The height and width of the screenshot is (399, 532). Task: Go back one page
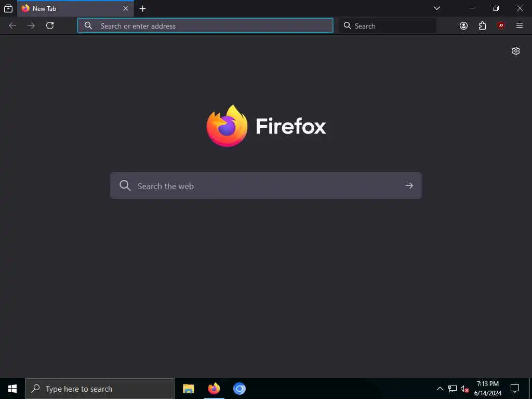(x=12, y=26)
